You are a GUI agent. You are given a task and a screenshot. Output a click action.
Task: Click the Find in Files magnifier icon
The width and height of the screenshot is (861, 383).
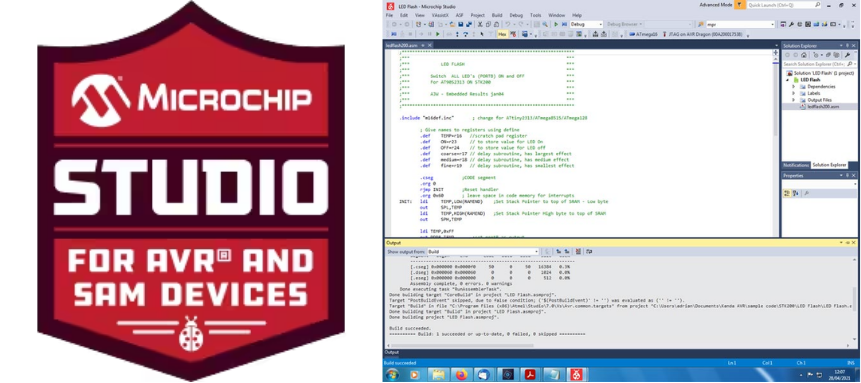(545, 24)
